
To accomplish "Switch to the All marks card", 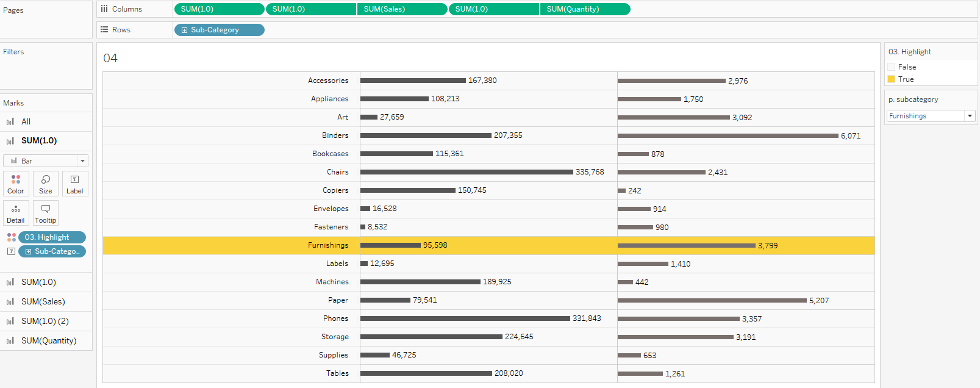I will pos(26,122).
